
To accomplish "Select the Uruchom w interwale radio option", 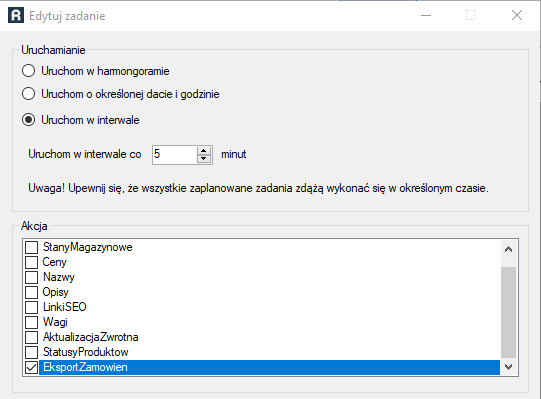I will [x=28, y=120].
